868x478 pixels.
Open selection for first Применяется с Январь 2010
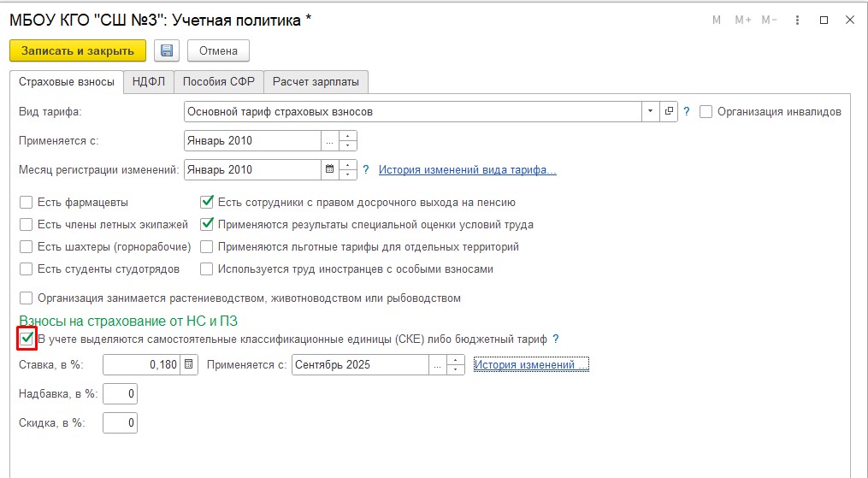pyautogui.click(x=330, y=140)
